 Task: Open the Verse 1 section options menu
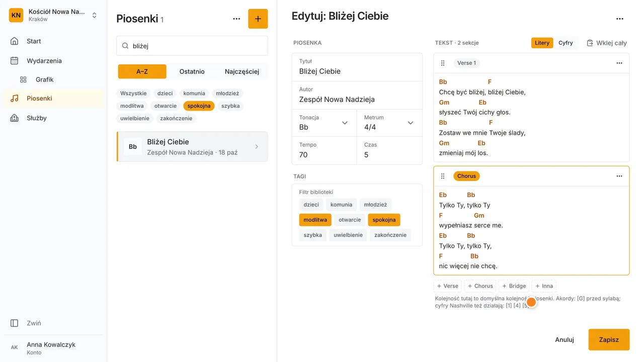[619, 63]
